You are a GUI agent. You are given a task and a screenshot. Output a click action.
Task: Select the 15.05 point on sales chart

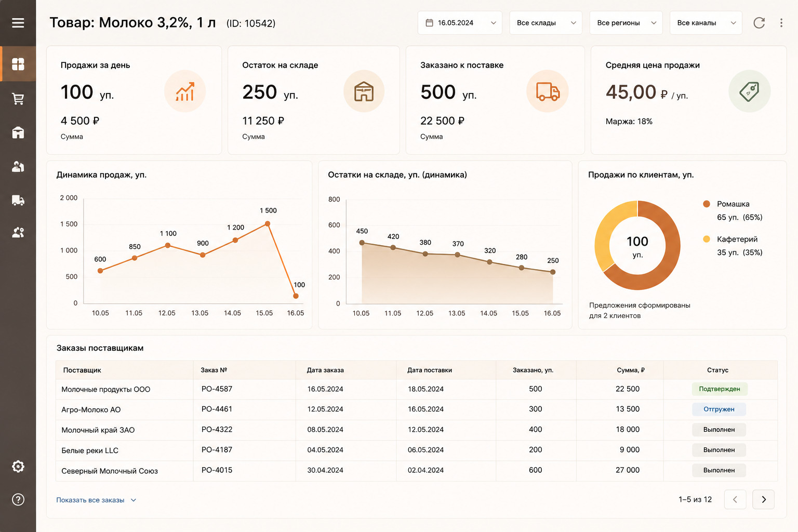tap(268, 224)
